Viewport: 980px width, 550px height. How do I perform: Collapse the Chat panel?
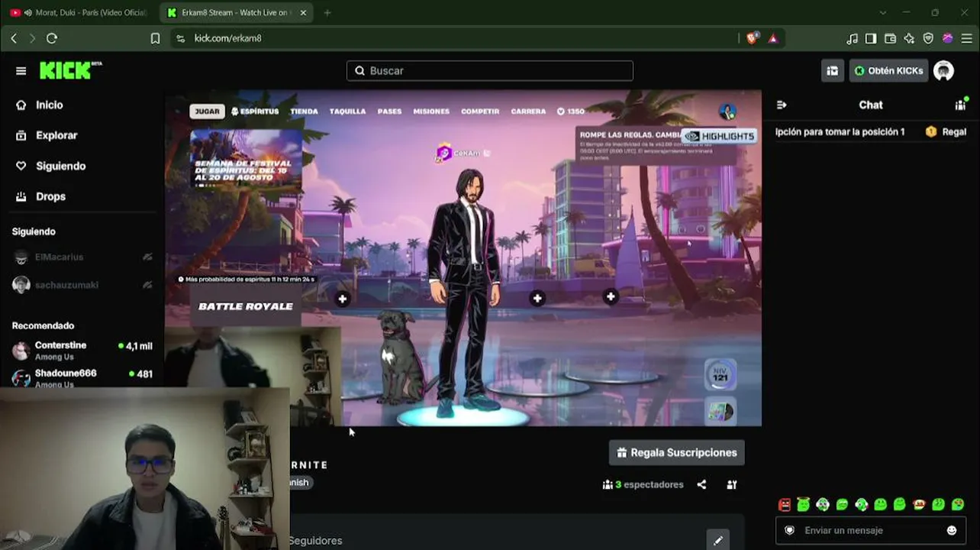(782, 105)
